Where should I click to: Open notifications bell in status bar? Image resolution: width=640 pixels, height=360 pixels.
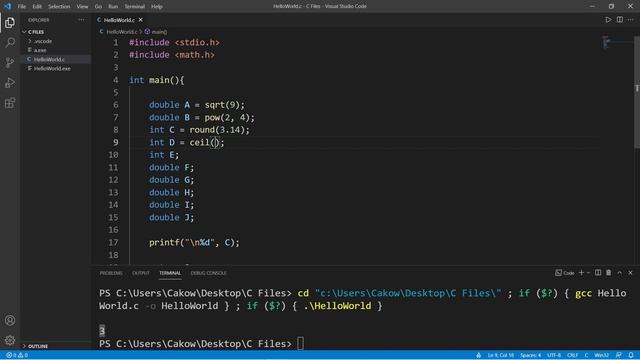[x=631, y=355]
